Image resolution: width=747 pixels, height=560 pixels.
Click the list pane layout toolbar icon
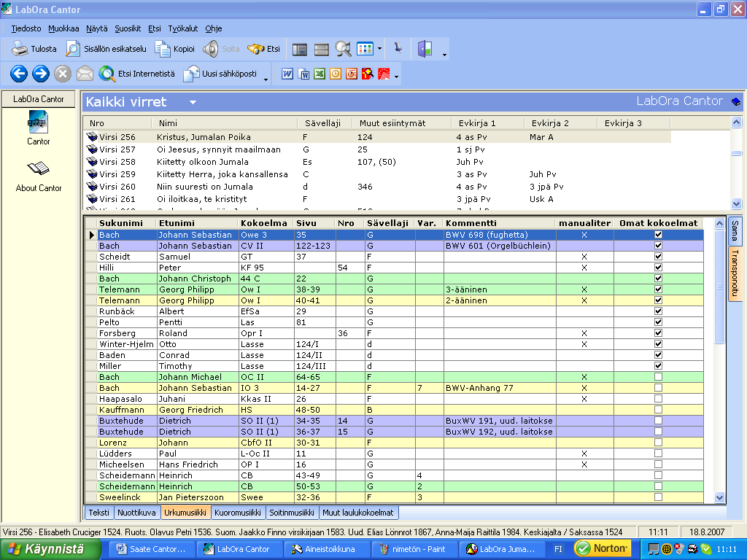pos(300,49)
